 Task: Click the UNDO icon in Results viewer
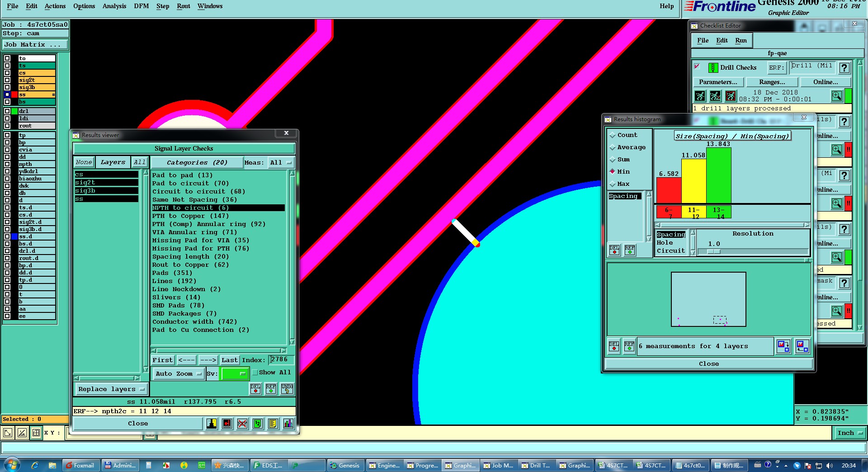coord(287,389)
